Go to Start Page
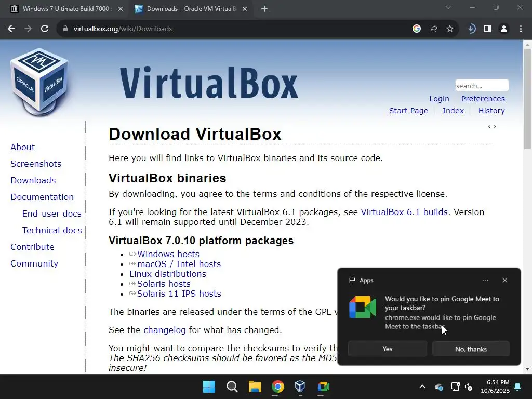 coord(408,111)
